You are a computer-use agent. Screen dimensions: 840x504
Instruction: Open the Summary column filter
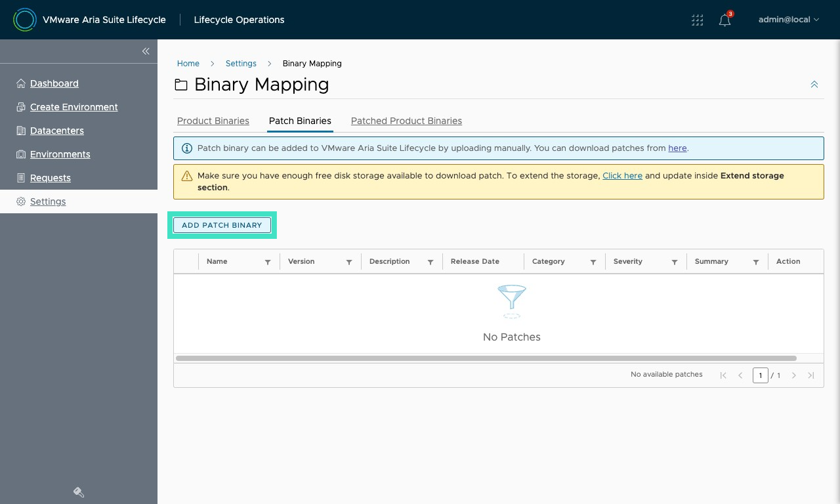point(756,262)
